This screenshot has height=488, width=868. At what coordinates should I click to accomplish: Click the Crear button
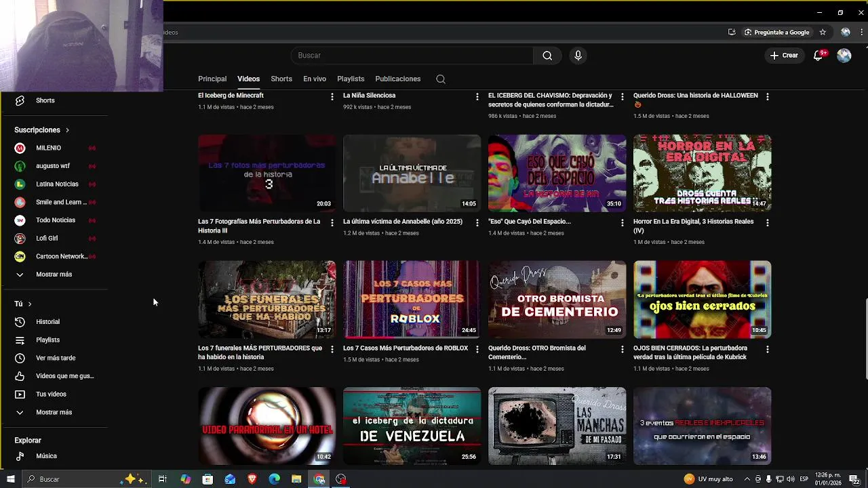(x=785, y=56)
